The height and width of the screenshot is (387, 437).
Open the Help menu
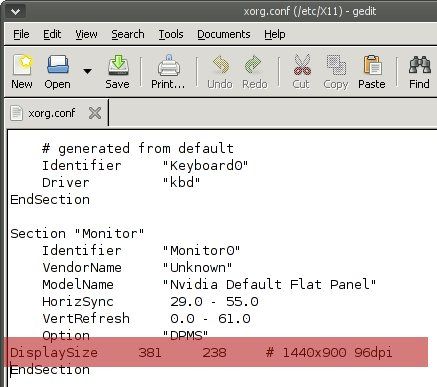[x=275, y=34]
